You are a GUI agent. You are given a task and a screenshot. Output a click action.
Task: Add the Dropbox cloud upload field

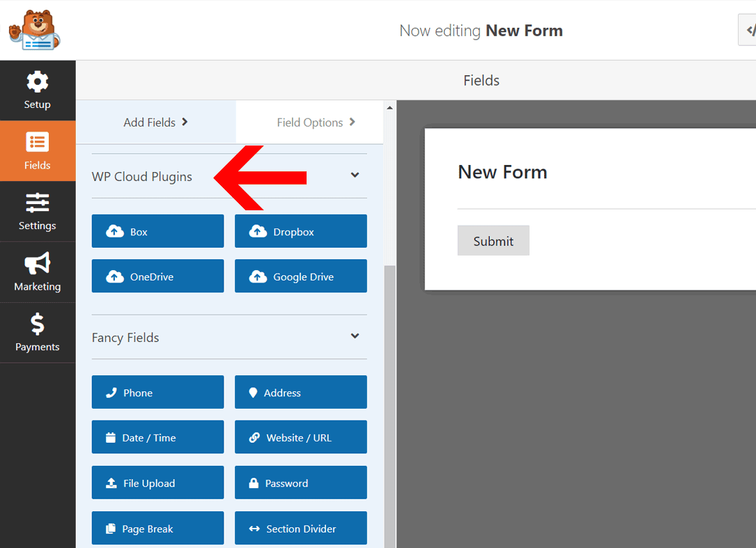[x=301, y=231]
